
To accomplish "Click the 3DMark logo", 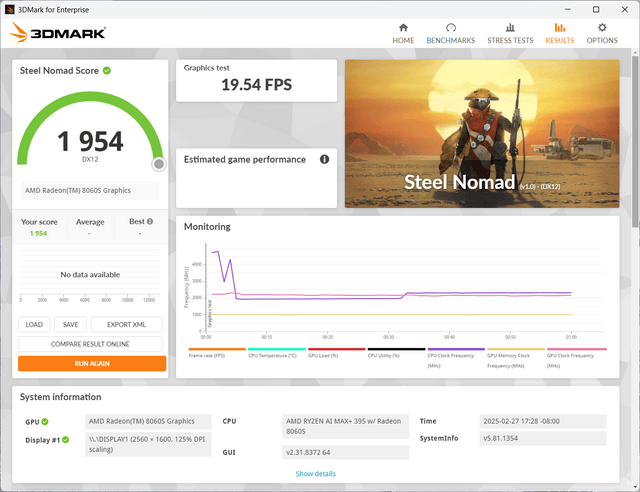I will (58, 32).
